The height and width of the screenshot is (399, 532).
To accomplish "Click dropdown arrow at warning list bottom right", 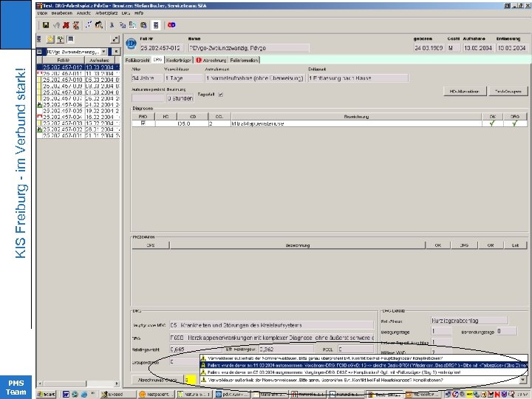I will (523, 381).
